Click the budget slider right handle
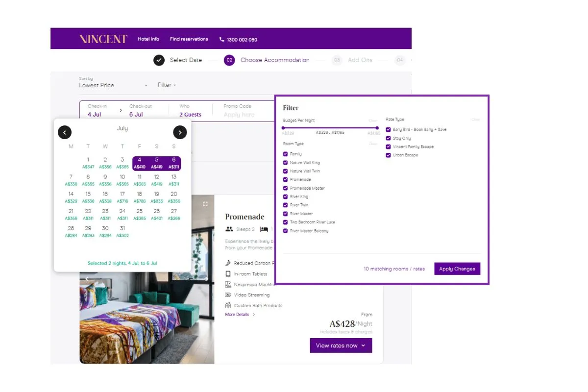The height and width of the screenshot is (392, 588). (x=377, y=128)
